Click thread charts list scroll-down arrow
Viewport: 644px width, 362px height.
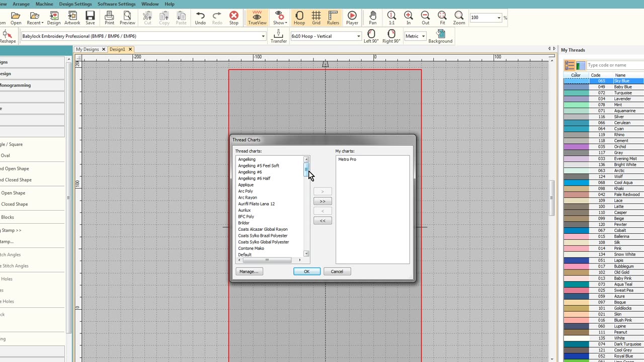tap(306, 253)
